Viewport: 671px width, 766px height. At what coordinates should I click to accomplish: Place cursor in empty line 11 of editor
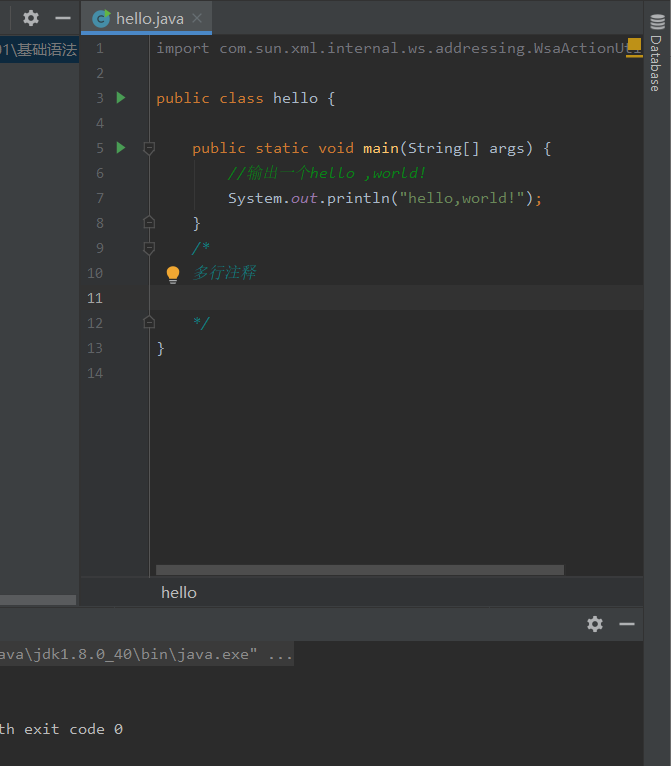pos(396,298)
